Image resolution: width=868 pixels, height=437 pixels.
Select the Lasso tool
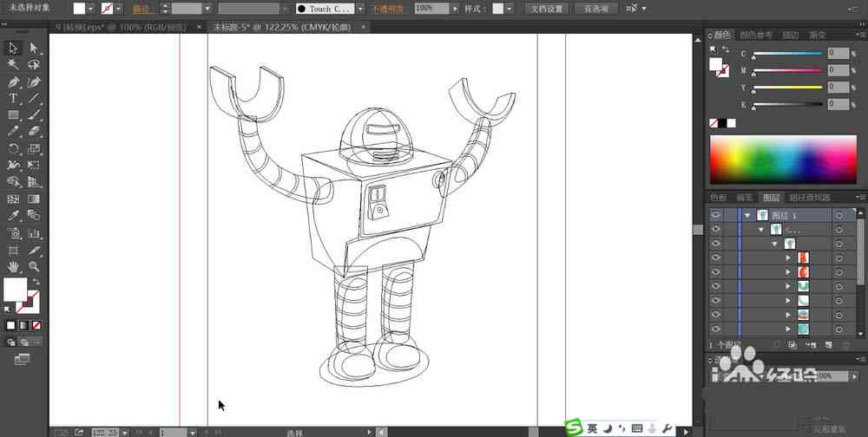(34, 65)
